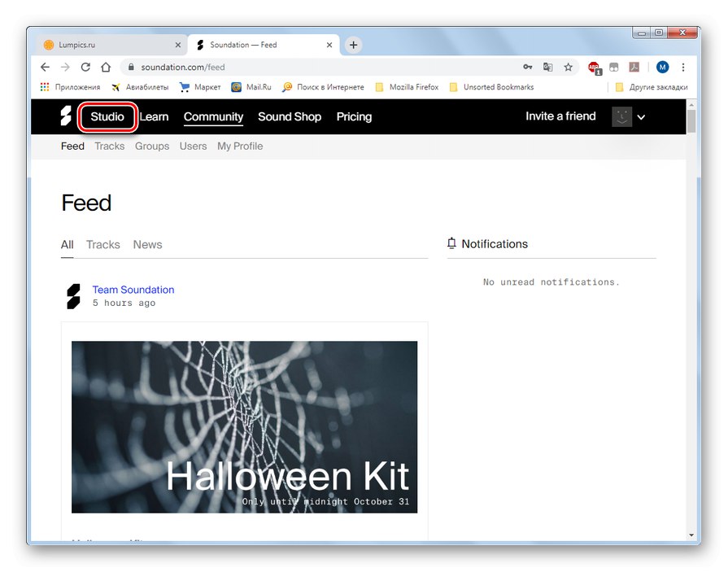The width and height of the screenshot is (728, 572).
Task: Click the page scroll-down arrow
Action: (x=691, y=535)
